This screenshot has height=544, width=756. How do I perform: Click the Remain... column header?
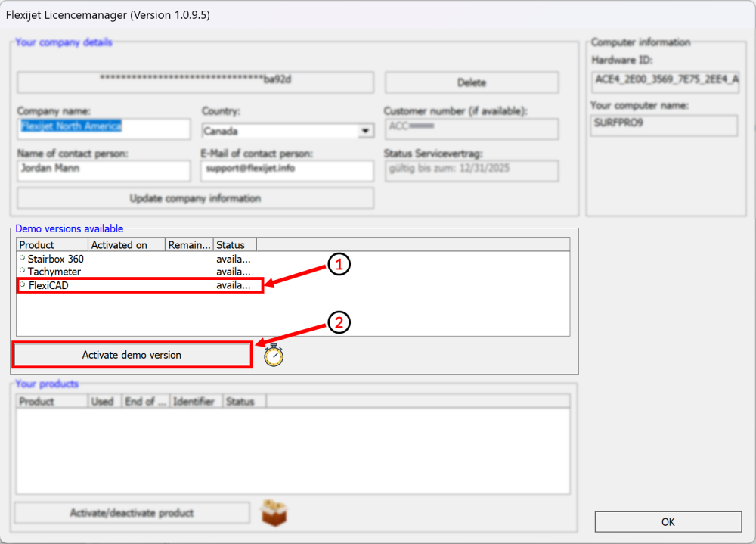(x=189, y=244)
